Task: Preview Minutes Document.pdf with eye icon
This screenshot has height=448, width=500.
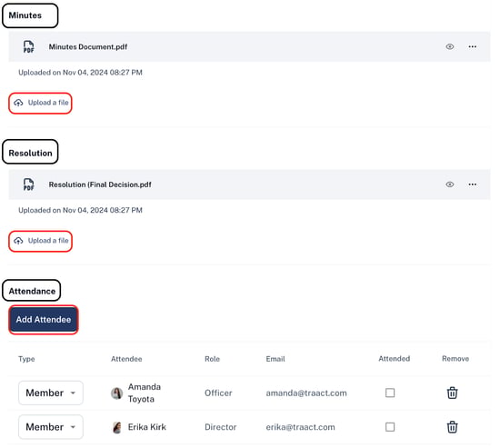Action: point(450,47)
